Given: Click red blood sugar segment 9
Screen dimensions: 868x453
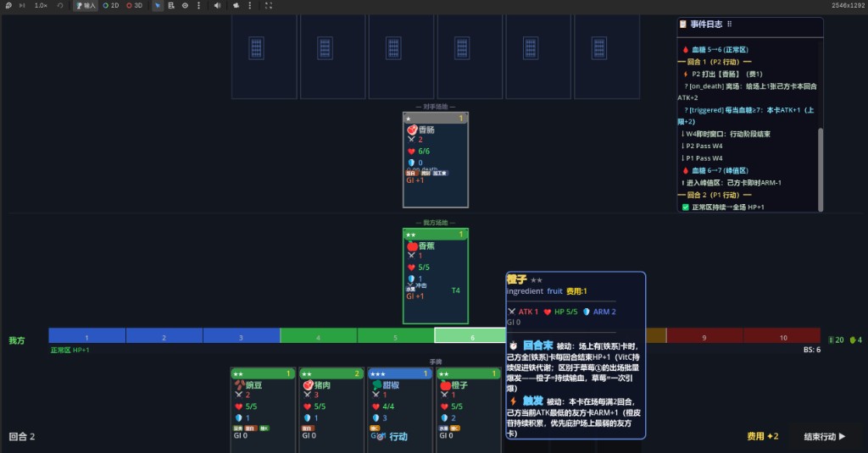Looking at the screenshot, I should [x=704, y=336].
